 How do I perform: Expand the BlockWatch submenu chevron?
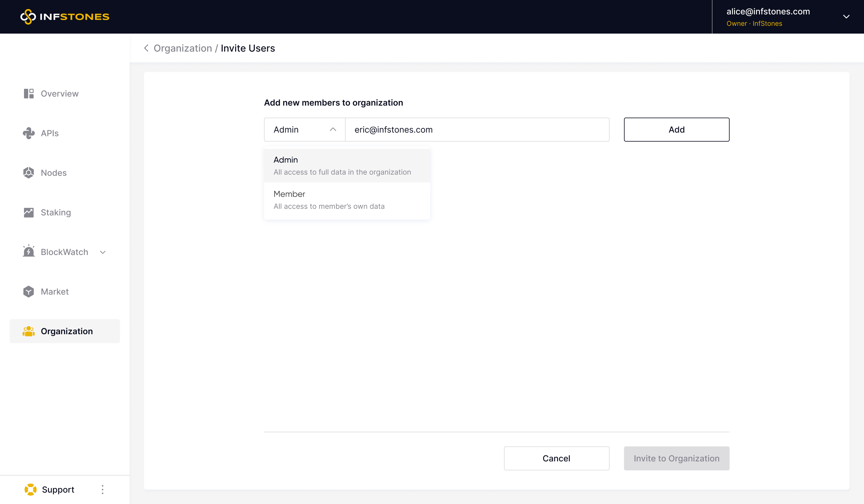103,252
